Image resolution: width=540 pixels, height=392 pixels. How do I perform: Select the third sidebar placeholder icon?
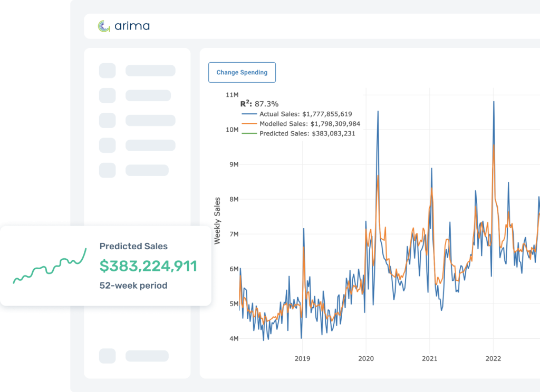pyautogui.click(x=107, y=120)
